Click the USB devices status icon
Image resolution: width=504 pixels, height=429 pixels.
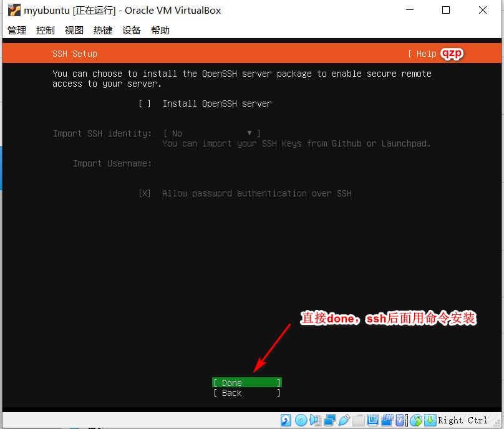(x=344, y=420)
